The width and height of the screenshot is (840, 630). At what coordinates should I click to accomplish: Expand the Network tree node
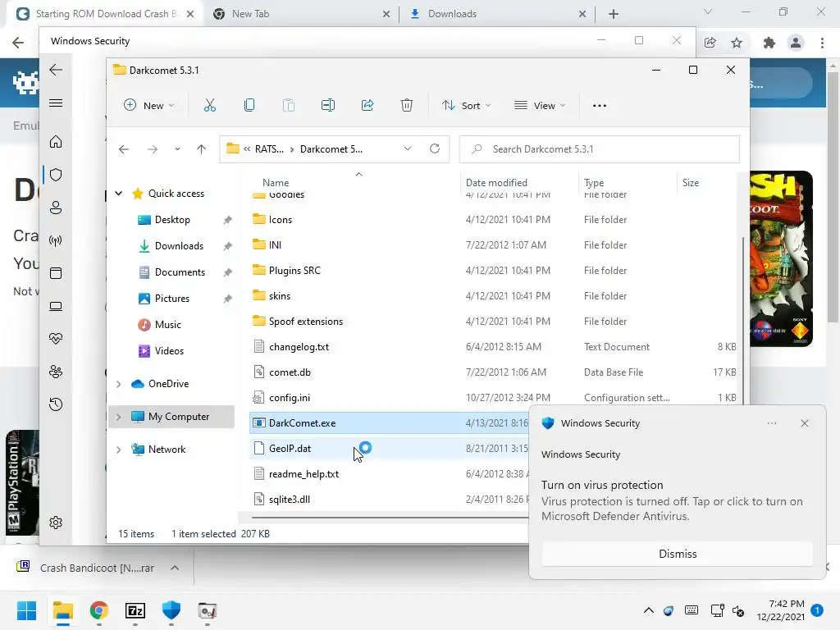pos(118,450)
